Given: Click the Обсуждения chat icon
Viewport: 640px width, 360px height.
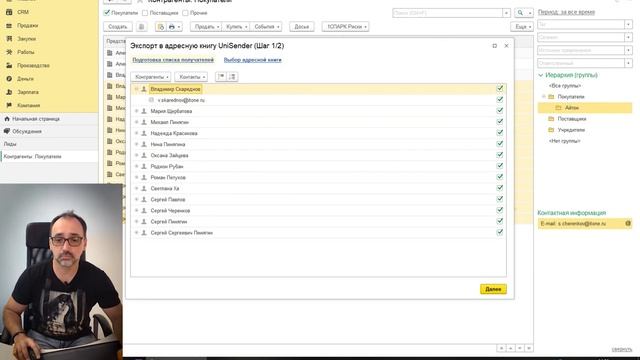Looking at the screenshot, I should (x=7, y=131).
